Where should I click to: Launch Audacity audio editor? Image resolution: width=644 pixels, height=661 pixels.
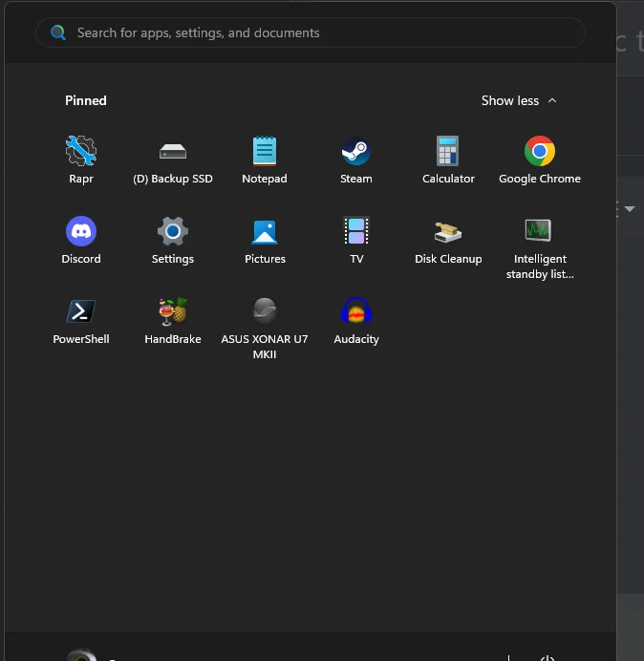(x=356, y=321)
